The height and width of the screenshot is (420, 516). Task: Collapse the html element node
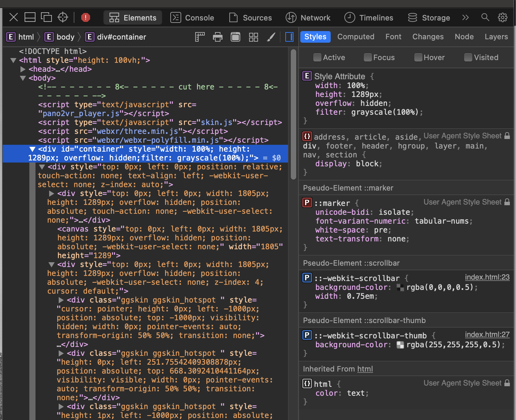click(13, 60)
